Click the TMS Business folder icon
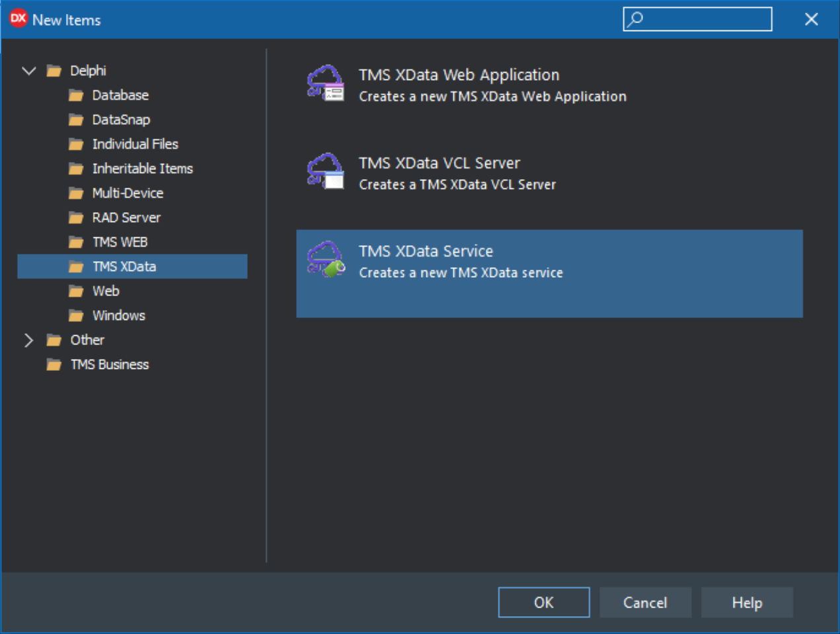 pyautogui.click(x=54, y=364)
